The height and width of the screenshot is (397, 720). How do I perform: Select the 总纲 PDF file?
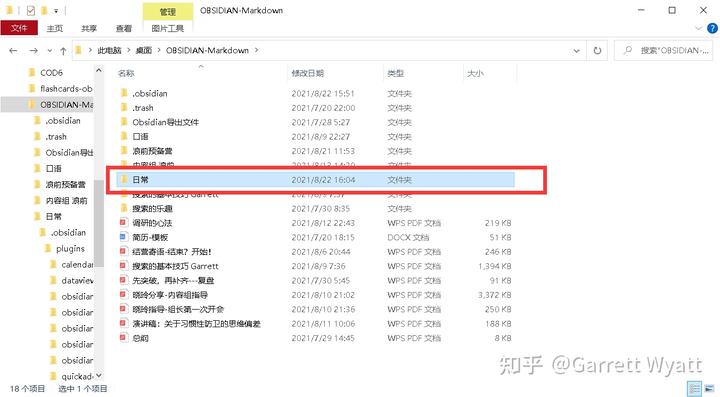pos(315,338)
